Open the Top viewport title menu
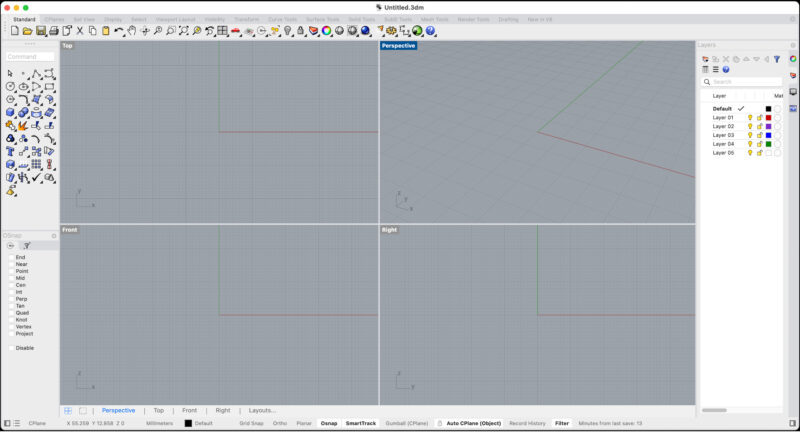This screenshot has width=800, height=432. tap(67, 45)
